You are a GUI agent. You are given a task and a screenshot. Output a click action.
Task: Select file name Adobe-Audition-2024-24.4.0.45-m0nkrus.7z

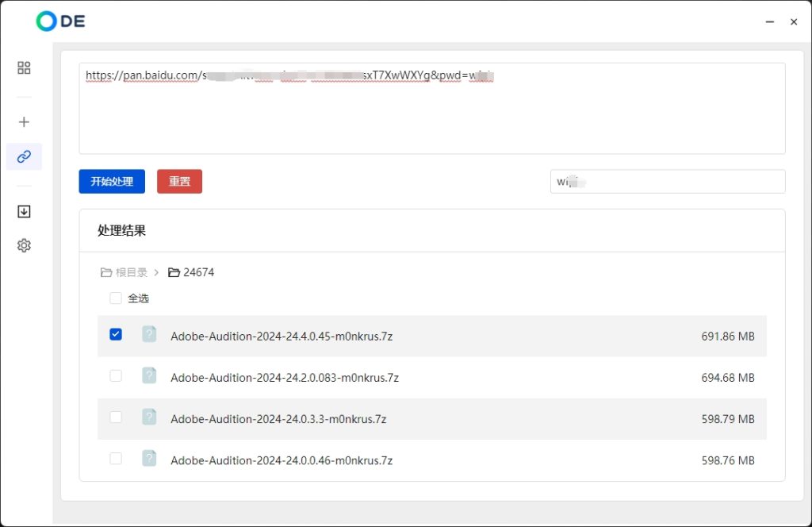(282, 337)
